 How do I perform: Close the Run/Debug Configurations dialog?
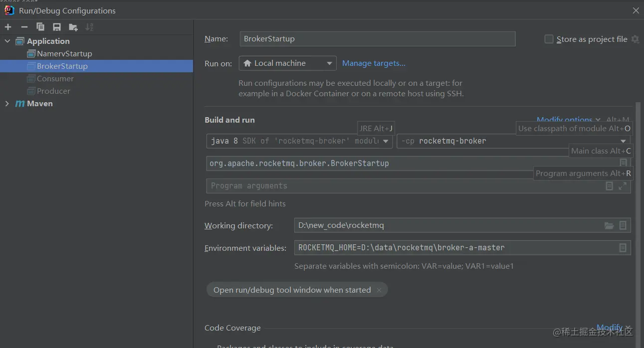[636, 10]
